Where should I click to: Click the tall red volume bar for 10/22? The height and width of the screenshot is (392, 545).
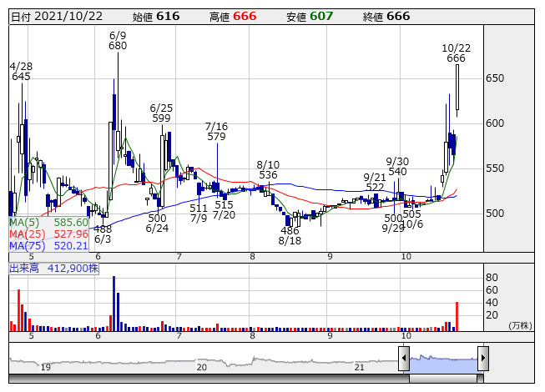coord(457,316)
